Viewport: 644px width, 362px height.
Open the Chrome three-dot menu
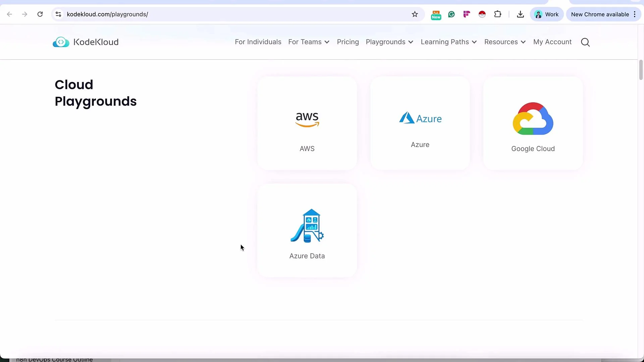point(635,14)
